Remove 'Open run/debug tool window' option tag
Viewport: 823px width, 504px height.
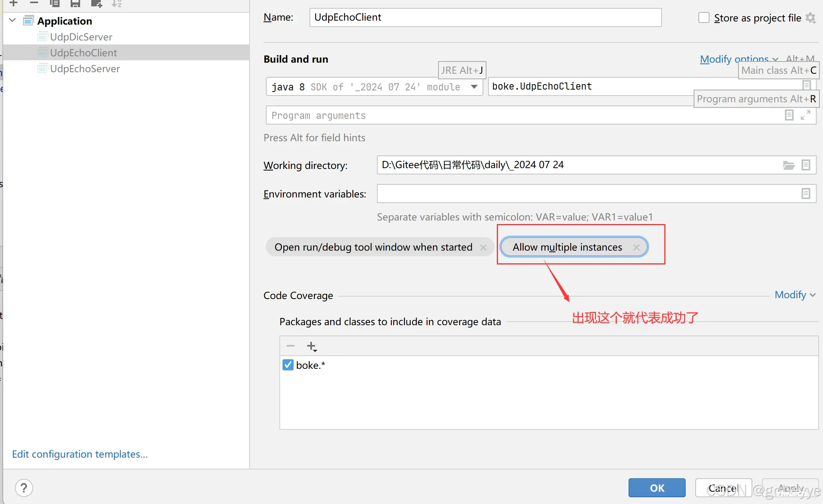coord(483,247)
